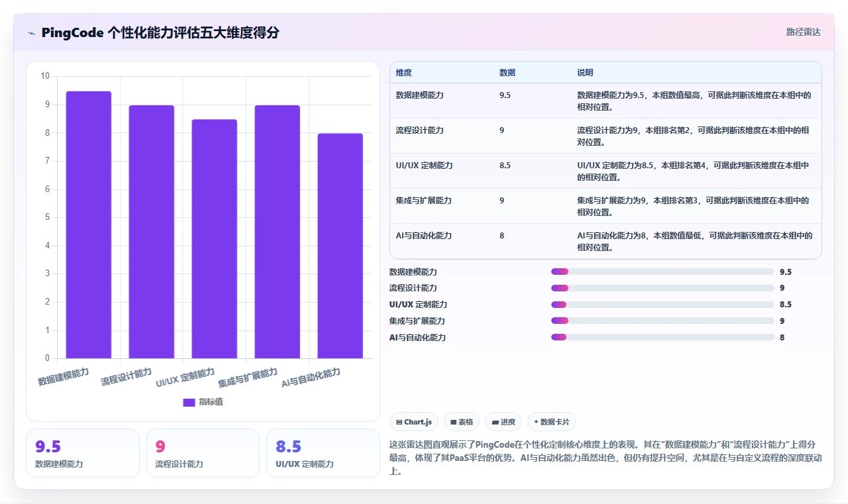848x504 pixels.
Task: Click the 流程设计能力 progress bar
Action: coord(662,288)
